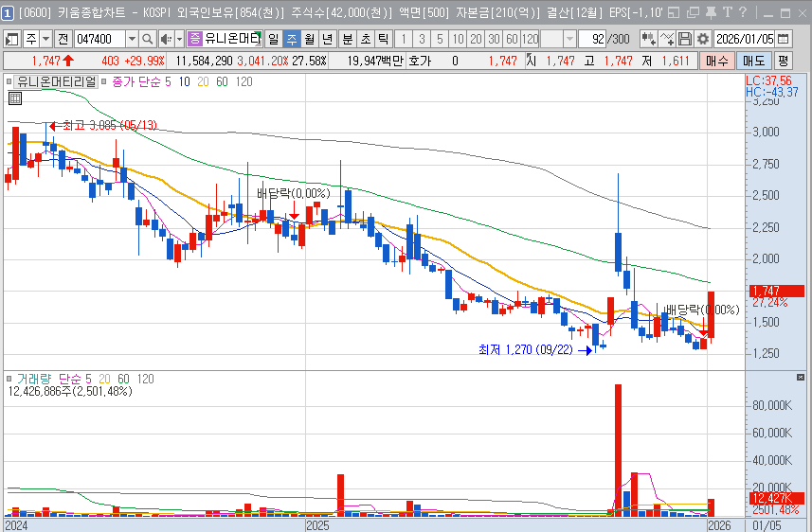Click square marker before 종가 단순 legend
812x532 pixels.
(104, 81)
